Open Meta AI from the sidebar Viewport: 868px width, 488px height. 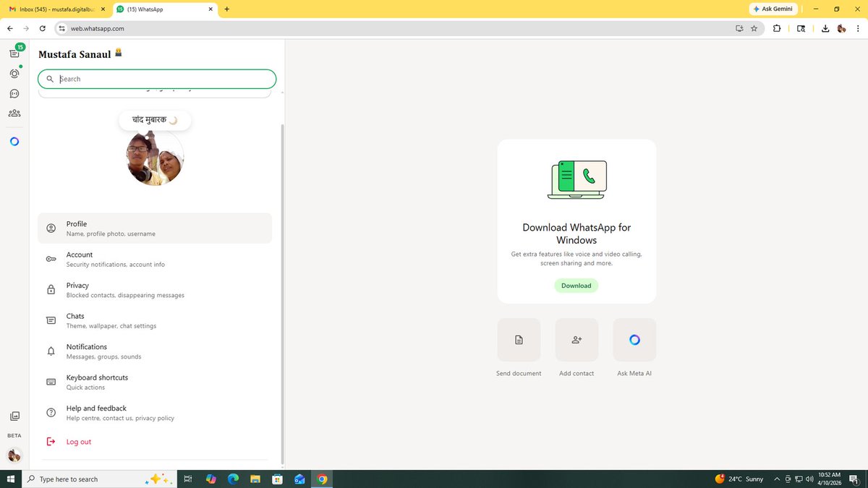click(14, 142)
